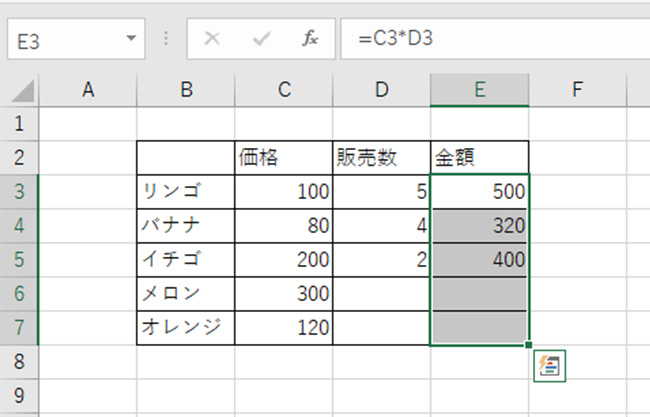
Task: Click the price cell showing 200
Action: pos(284,260)
